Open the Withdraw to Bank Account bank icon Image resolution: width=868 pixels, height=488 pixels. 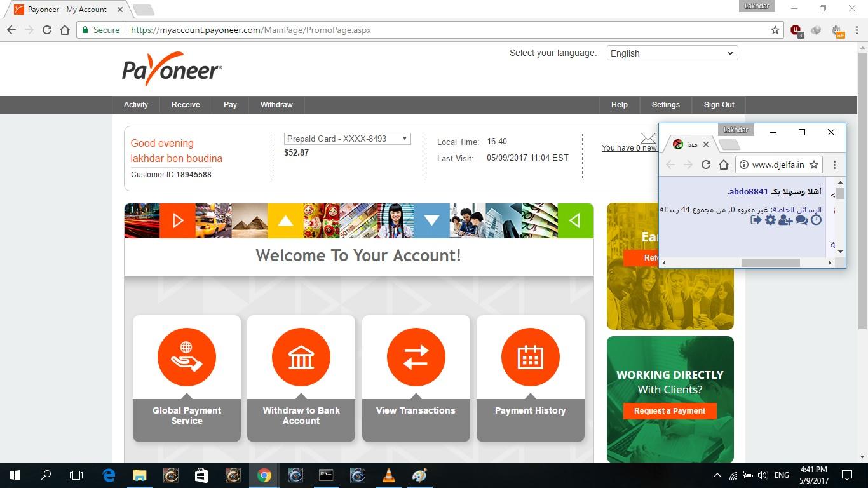pos(301,357)
